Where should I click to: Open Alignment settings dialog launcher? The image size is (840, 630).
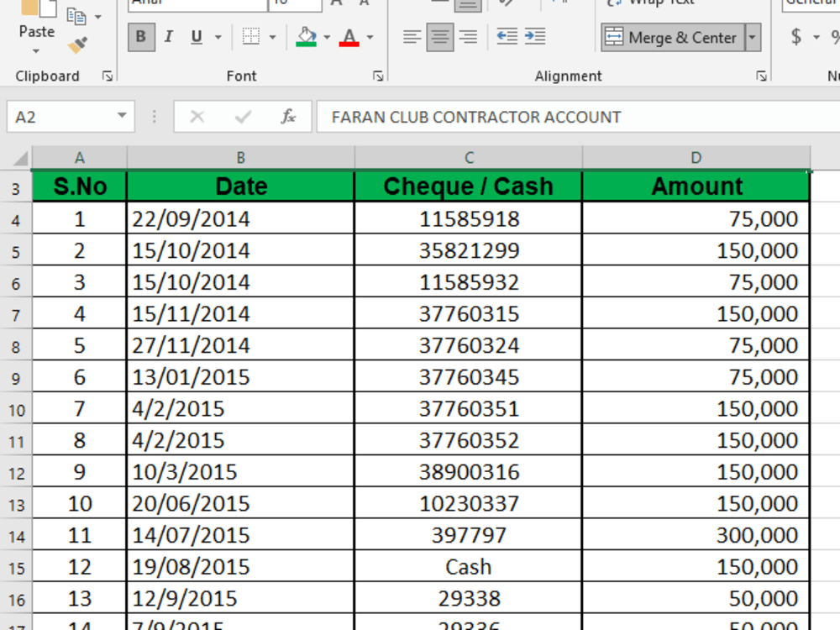[761, 76]
